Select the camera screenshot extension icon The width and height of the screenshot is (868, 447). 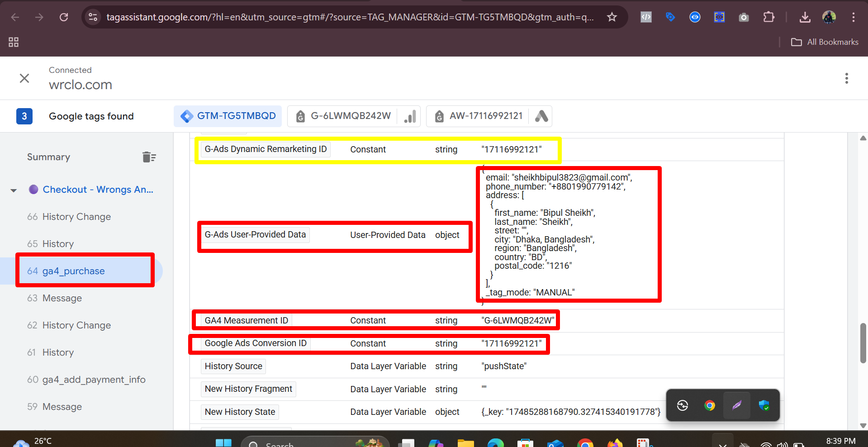[744, 17]
